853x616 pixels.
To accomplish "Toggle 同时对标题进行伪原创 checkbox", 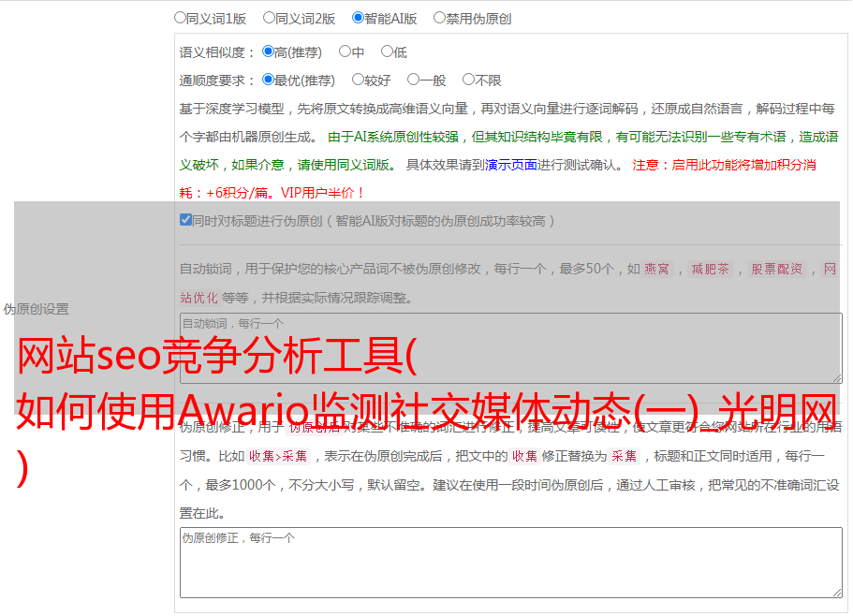I will click(x=185, y=220).
